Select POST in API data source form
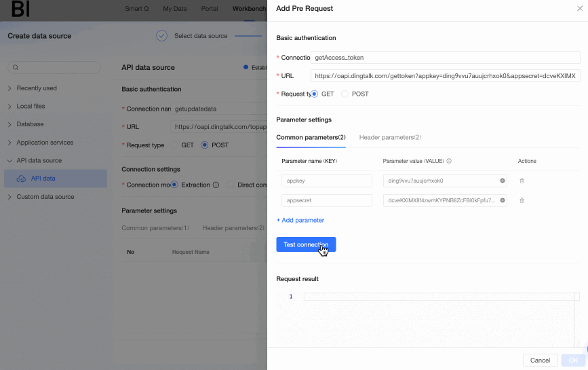This screenshot has width=588, height=370. (204, 145)
